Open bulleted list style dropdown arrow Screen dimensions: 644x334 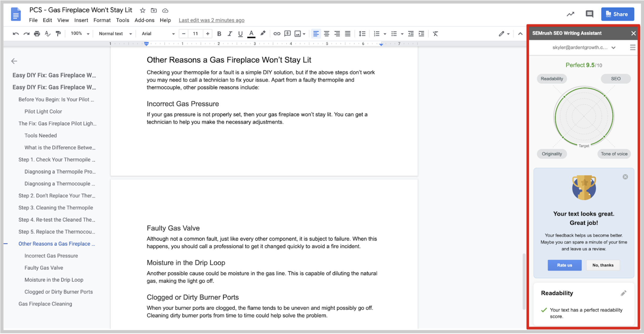point(402,34)
